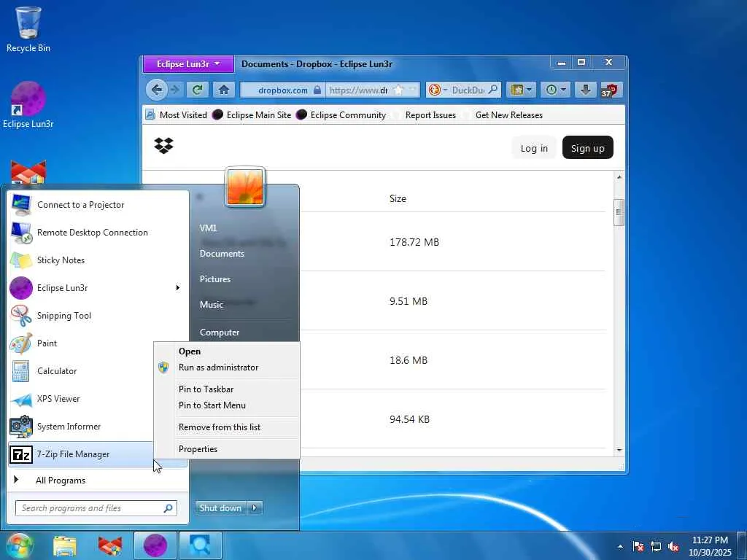Viewport: 747px width, 560px height.
Task: Click the Windows Start orb
Action: 19,545
